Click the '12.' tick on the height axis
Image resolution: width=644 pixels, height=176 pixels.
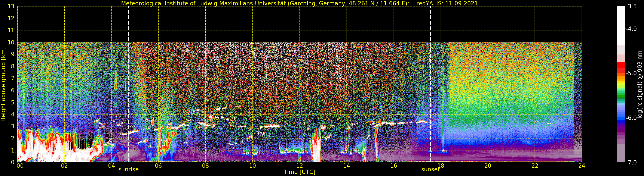[x=12, y=18]
